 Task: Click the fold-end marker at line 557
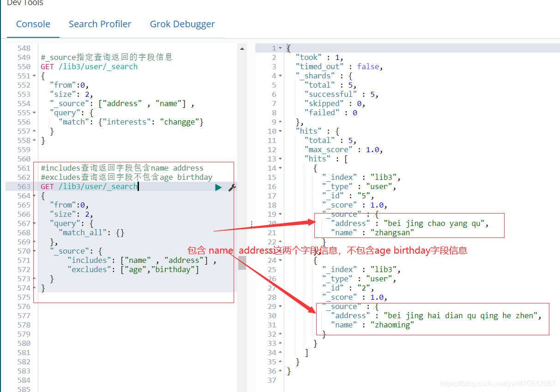(x=35, y=131)
